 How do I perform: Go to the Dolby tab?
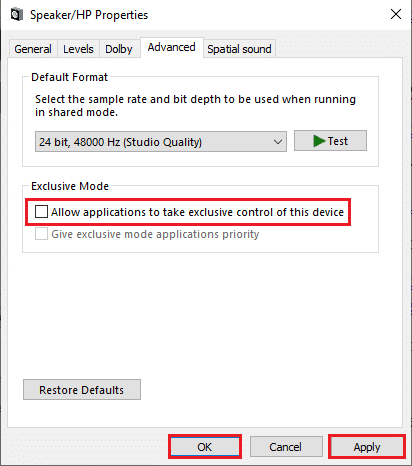pyautogui.click(x=119, y=49)
